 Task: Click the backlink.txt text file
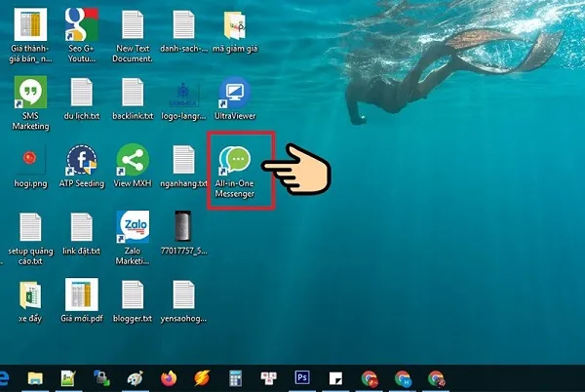tap(132, 93)
